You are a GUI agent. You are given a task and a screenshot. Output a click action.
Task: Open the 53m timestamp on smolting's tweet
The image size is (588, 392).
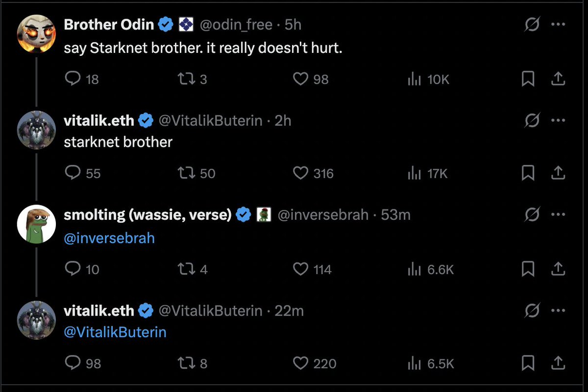tap(395, 215)
